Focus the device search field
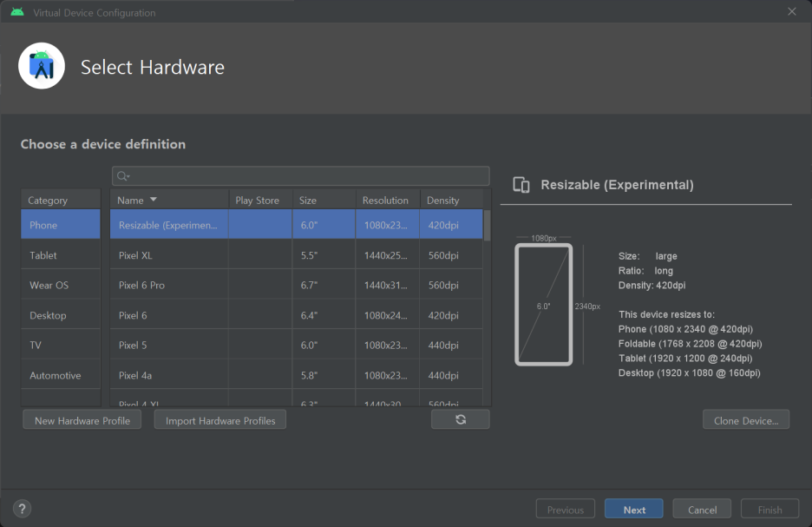812x527 pixels. click(301, 176)
